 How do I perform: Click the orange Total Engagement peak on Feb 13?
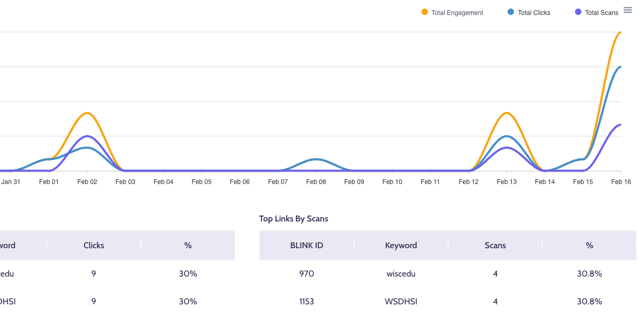507,113
